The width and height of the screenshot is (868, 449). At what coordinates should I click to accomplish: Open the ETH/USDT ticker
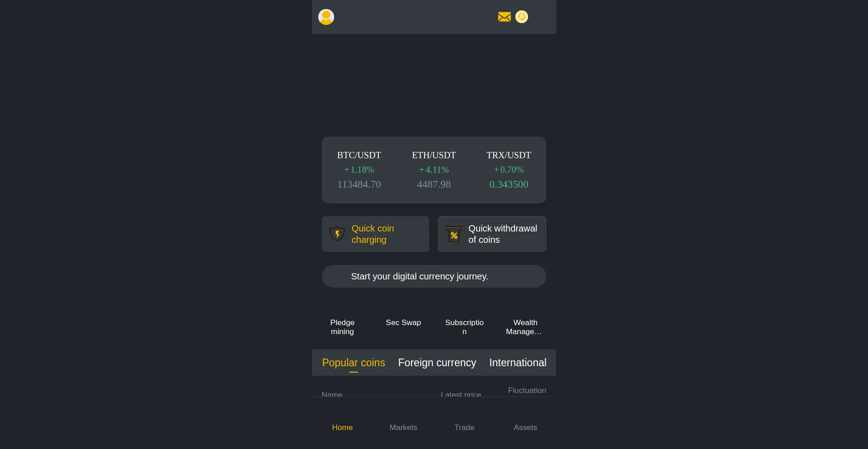434,170
